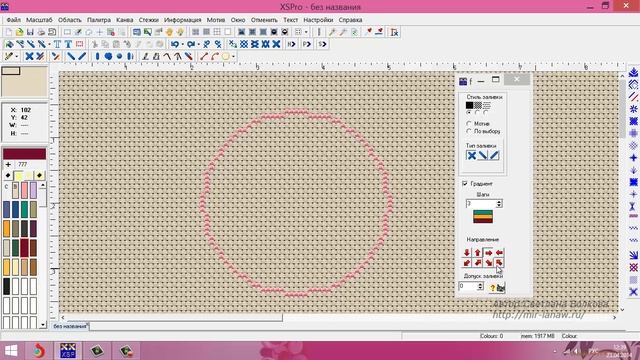This screenshot has height=360, width=640.
Task: Open the Файл menu
Action: click(13, 20)
